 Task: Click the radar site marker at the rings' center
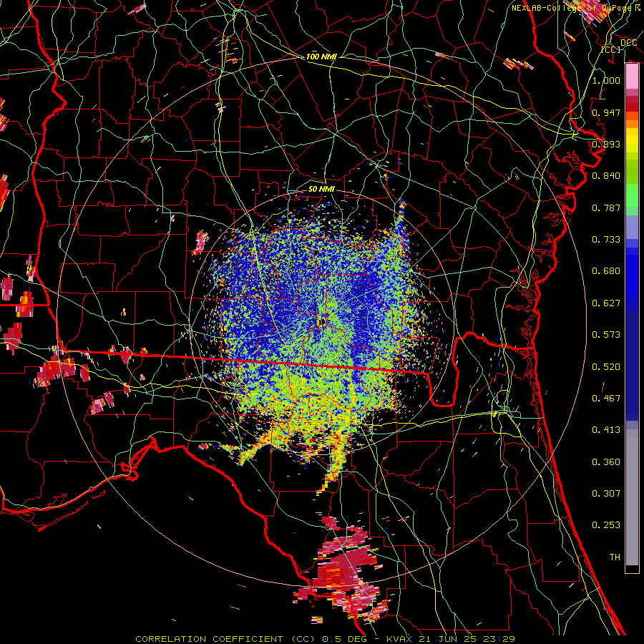point(321,322)
